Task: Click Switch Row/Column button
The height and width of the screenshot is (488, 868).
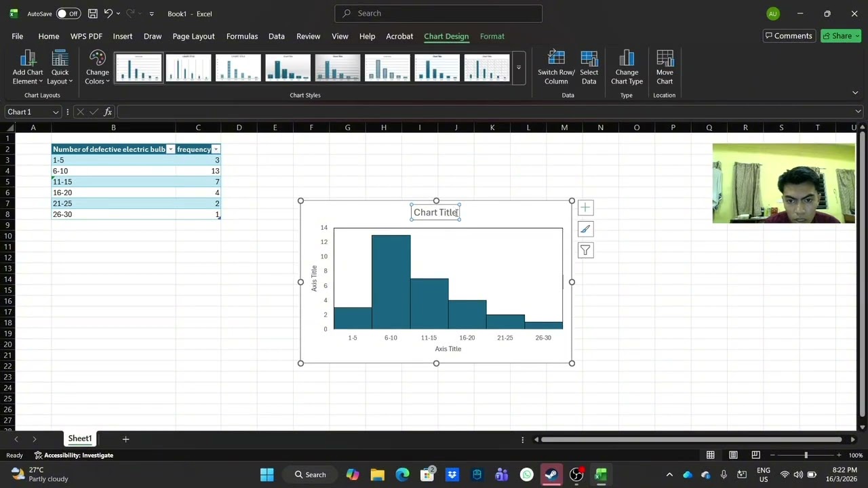Action: point(556,68)
